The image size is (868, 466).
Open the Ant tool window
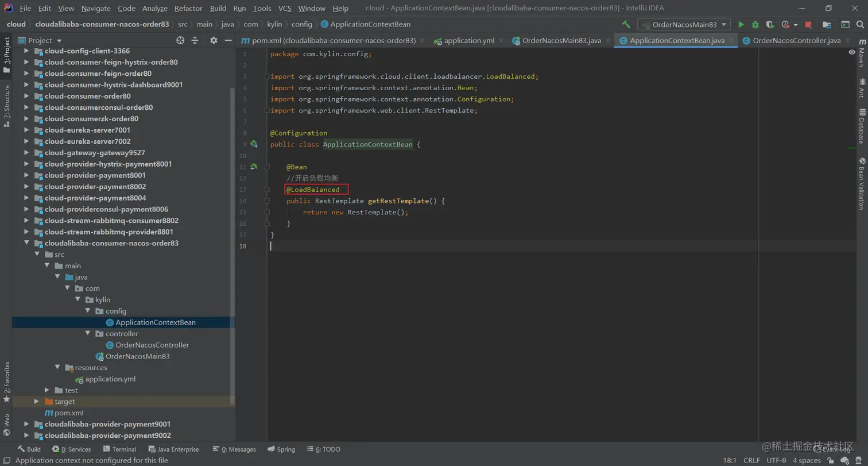[x=862, y=88]
